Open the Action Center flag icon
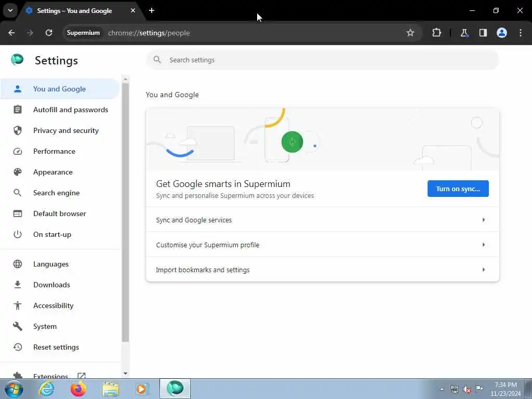The width and height of the screenshot is (532, 399). click(479, 389)
